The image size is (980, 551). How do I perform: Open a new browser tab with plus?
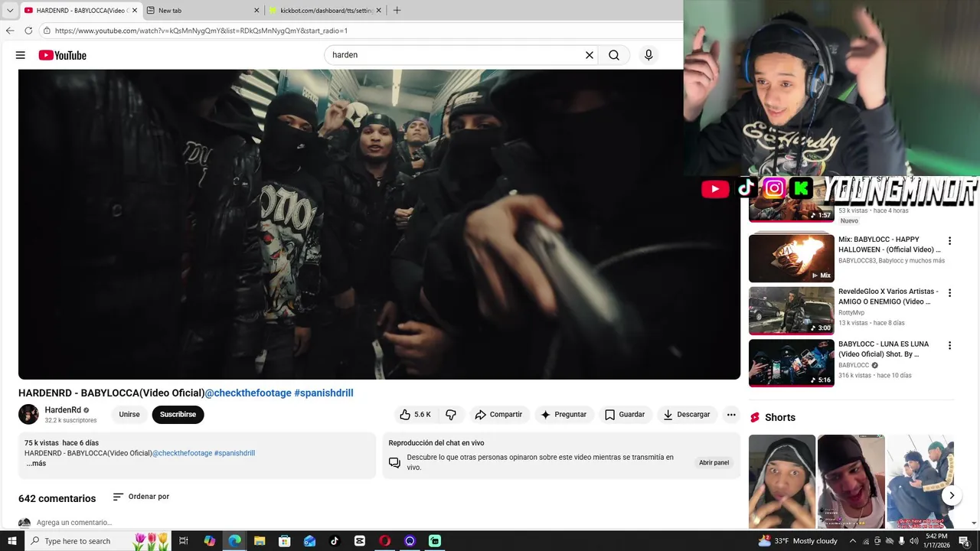(x=397, y=11)
